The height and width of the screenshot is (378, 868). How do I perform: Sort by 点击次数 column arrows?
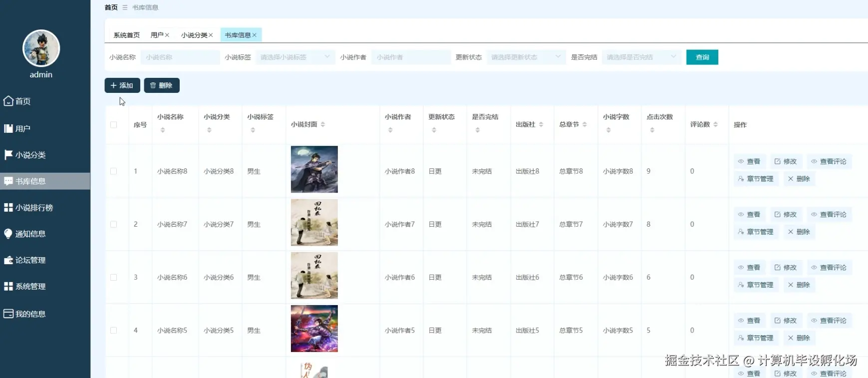click(652, 130)
